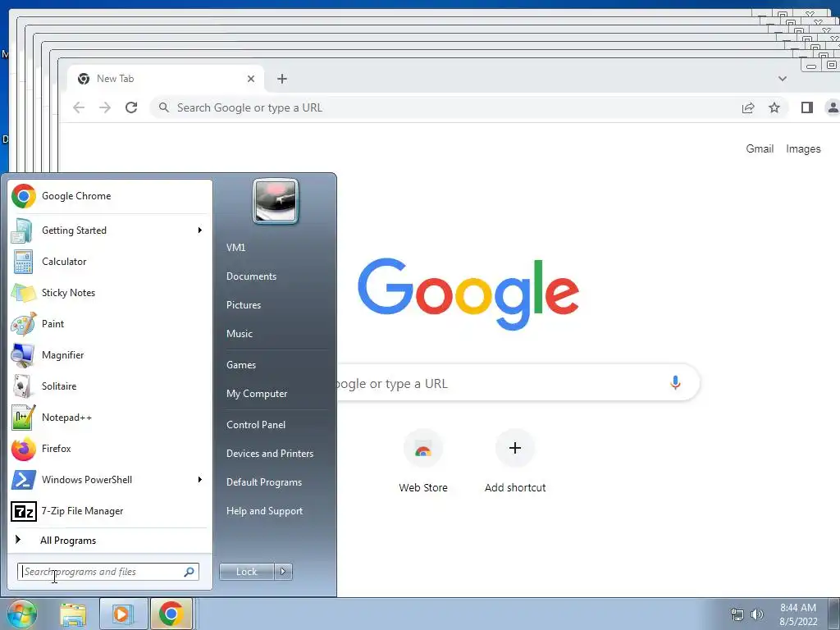Open Sticky Notes

[110, 293]
